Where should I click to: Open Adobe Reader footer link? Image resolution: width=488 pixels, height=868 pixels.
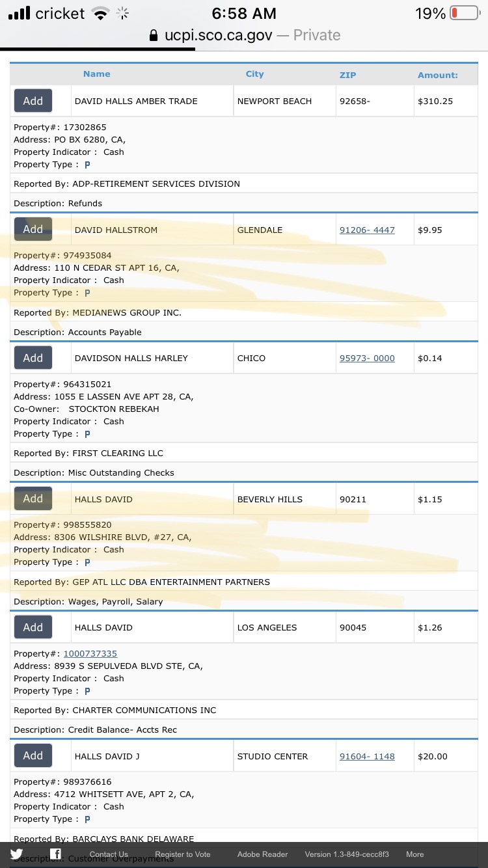pyautogui.click(x=262, y=854)
